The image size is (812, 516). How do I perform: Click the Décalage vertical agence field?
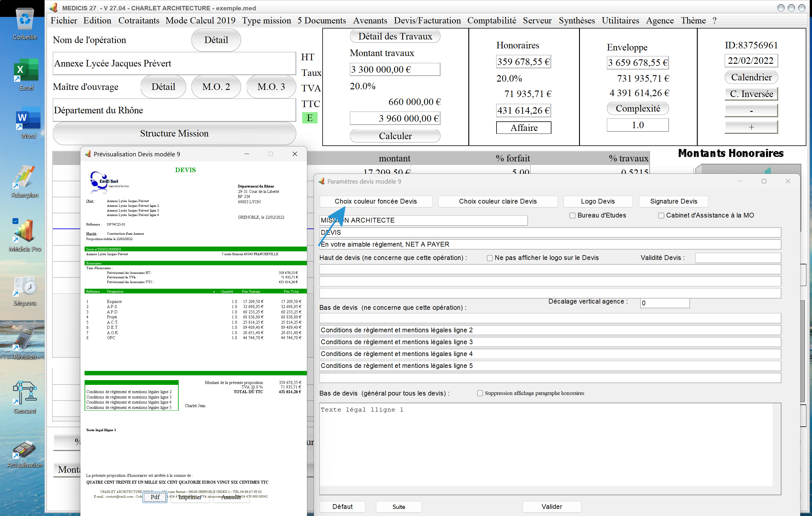tap(664, 303)
